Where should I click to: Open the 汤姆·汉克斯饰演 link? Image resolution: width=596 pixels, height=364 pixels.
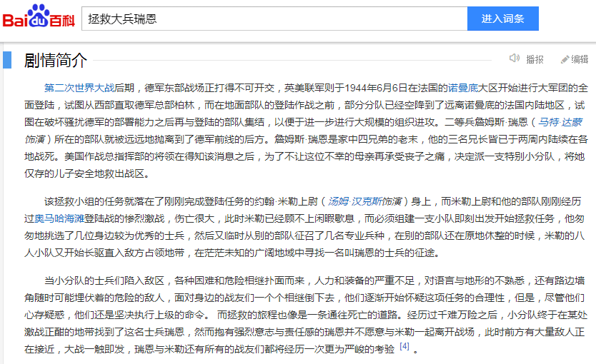pos(364,201)
